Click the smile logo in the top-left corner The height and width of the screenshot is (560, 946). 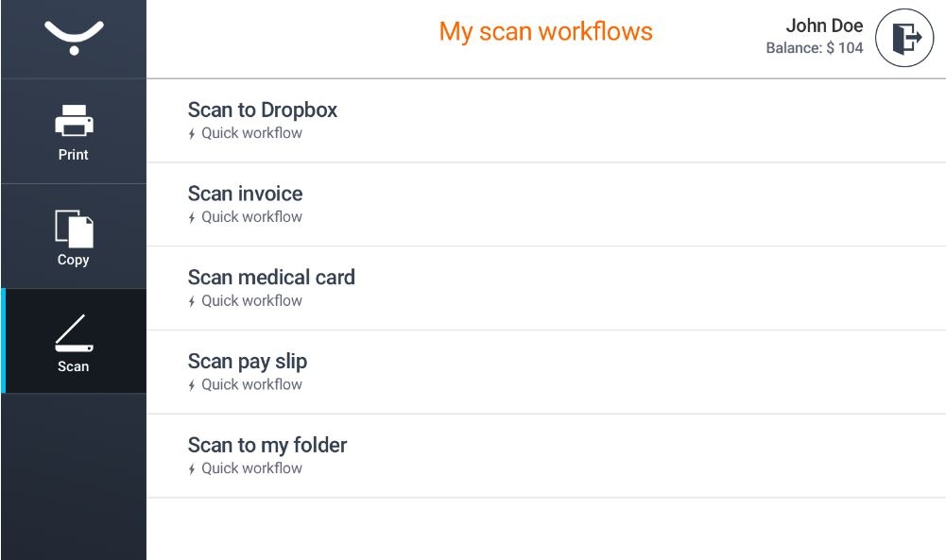click(74, 38)
